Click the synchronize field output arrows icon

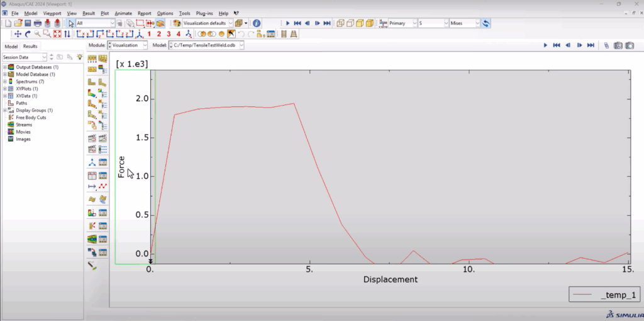(486, 23)
